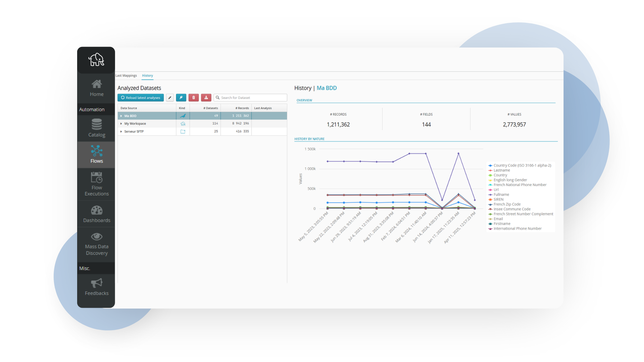Click the 2,773,957 values overview figure
Screen dimensions: 644x362
(514, 124)
